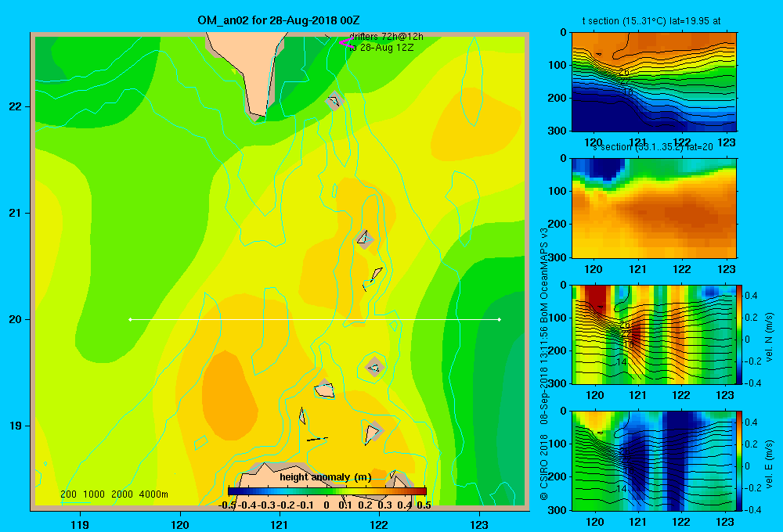Open the salinity section plot
This screenshot has width=783, height=532.
click(654, 208)
